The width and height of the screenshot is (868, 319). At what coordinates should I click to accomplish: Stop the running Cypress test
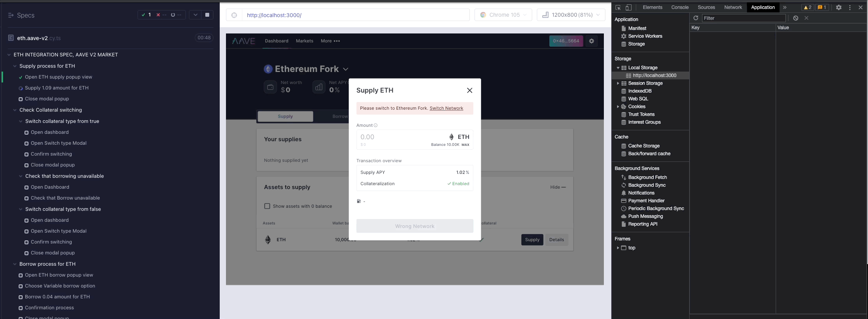pos(207,15)
